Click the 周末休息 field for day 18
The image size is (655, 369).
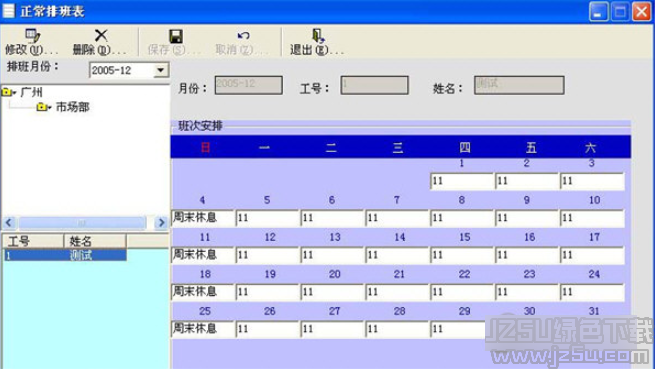(203, 292)
